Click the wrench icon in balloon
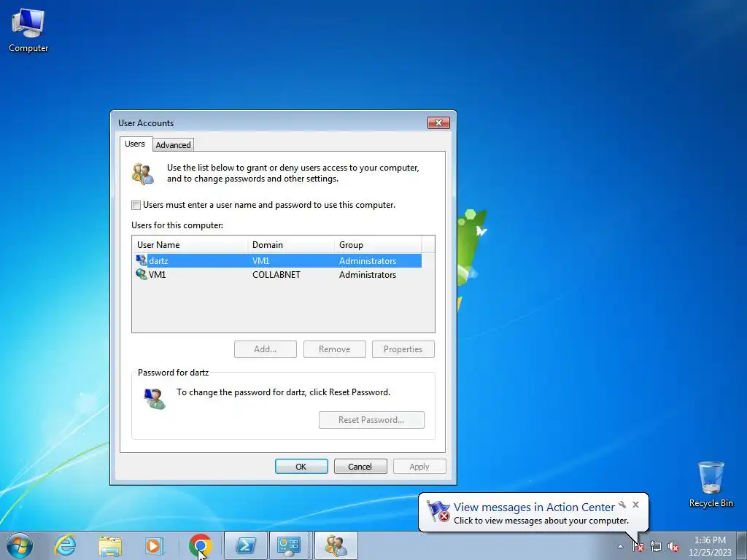 622,505
